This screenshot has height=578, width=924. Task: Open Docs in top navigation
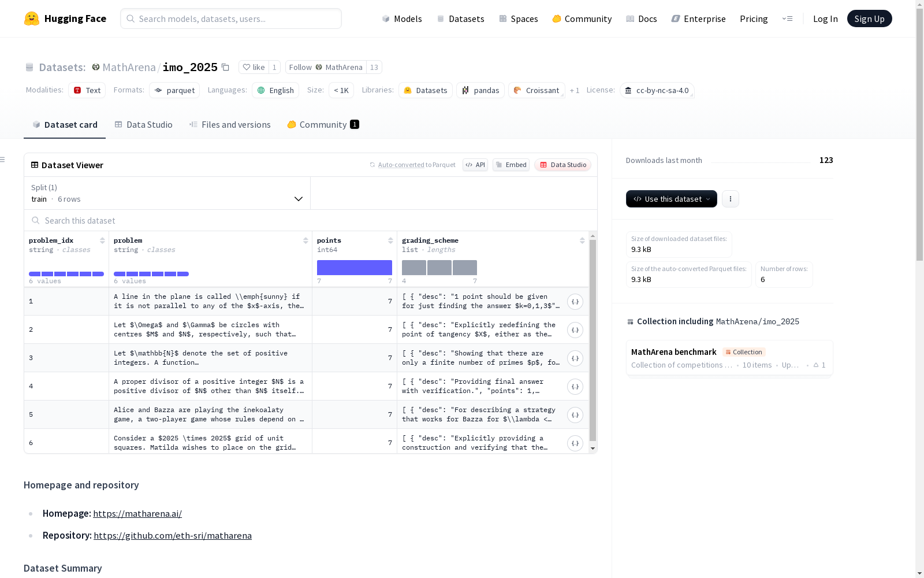pos(641,18)
